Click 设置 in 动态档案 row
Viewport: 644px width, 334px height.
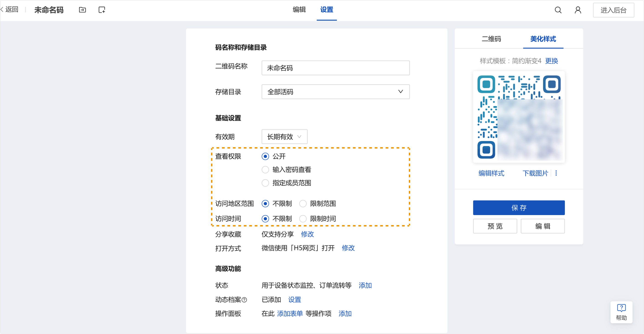tap(294, 300)
